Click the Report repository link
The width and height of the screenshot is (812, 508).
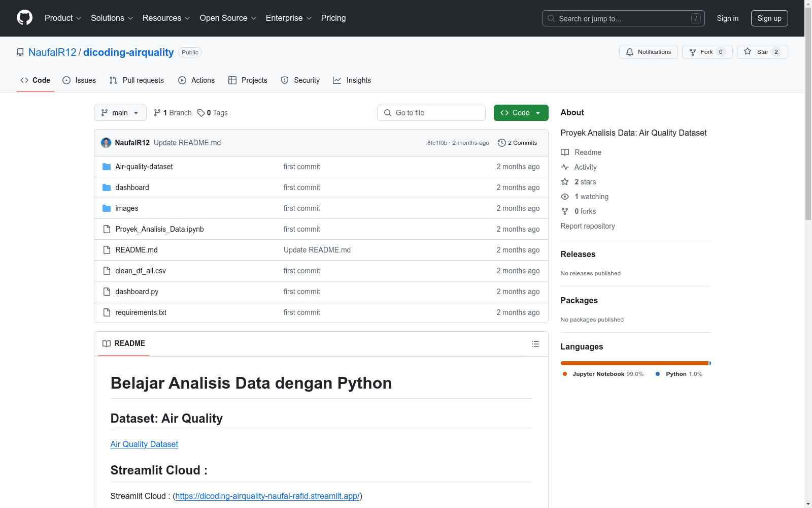pyautogui.click(x=588, y=226)
